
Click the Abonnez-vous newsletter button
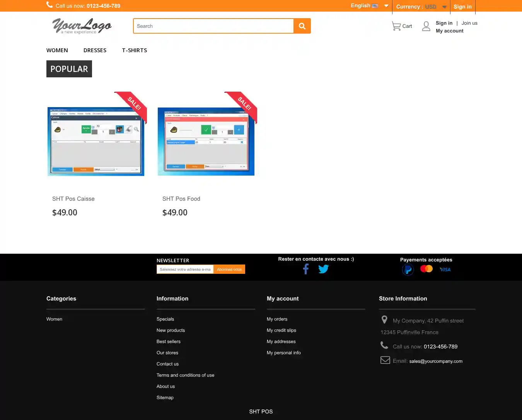[229, 269]
